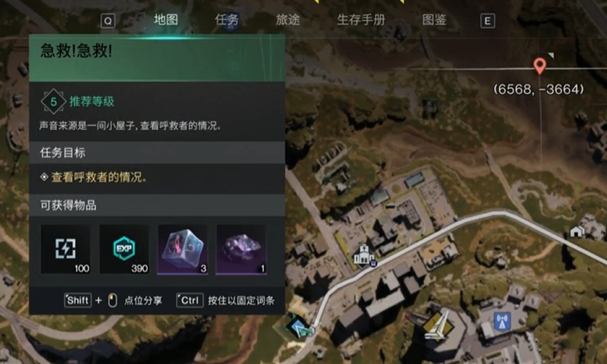607x364 pixels.
Task: Open the 任务 tab
Action: 227,20
